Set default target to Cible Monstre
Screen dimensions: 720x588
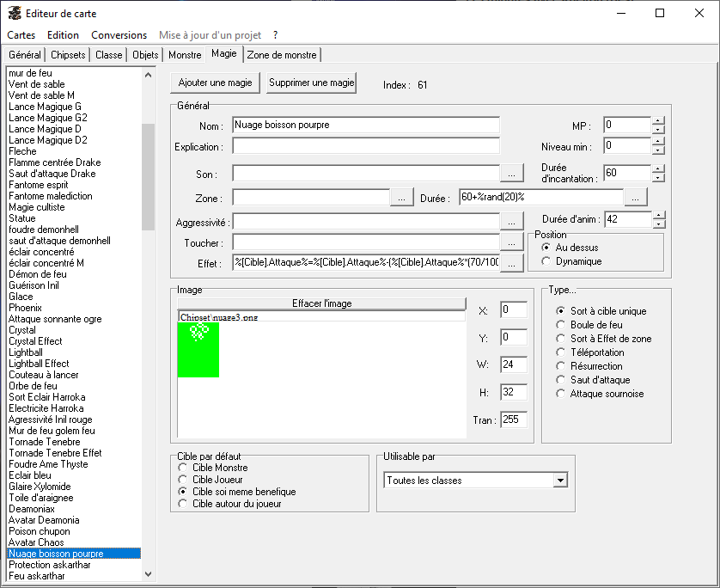[182, 468]
